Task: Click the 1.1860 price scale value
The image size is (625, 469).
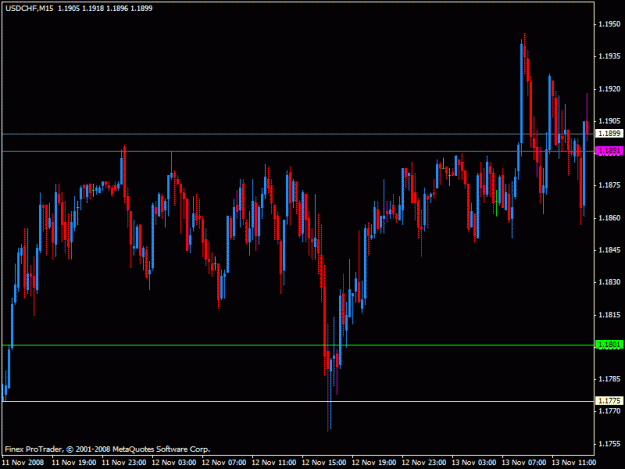Action: (x=609, y=218)
